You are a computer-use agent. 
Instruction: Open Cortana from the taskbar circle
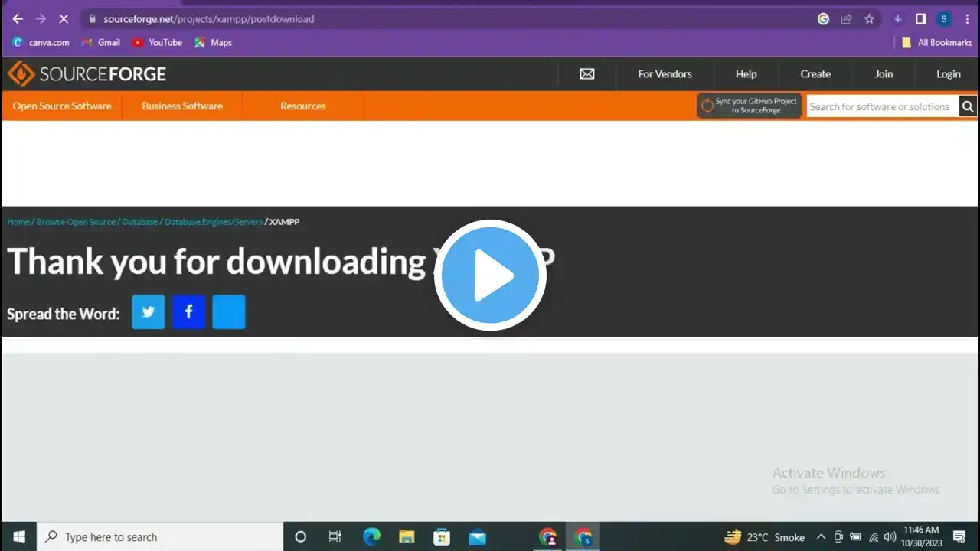(300, 536)
